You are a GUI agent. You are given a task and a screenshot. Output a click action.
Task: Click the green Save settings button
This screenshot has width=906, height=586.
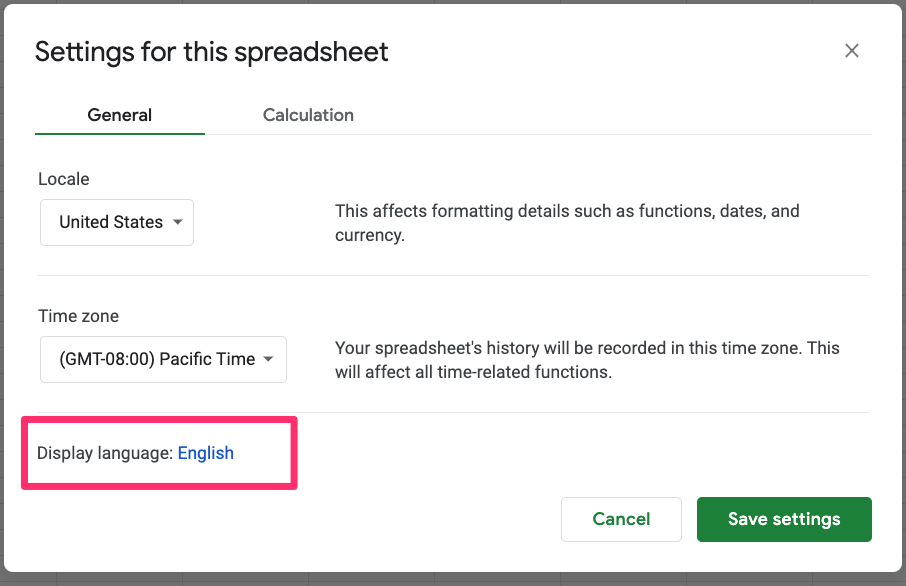pos(784,519)
